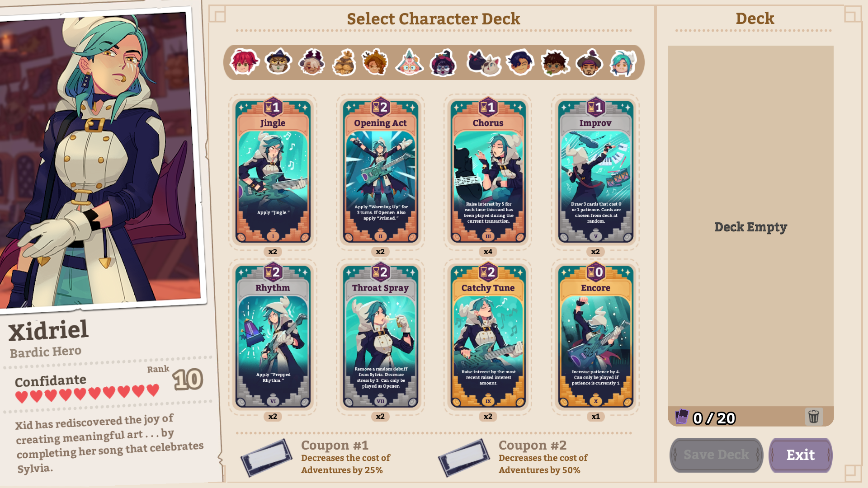
Task: Select Coupon #1 ticket
Action: [267, 458]
